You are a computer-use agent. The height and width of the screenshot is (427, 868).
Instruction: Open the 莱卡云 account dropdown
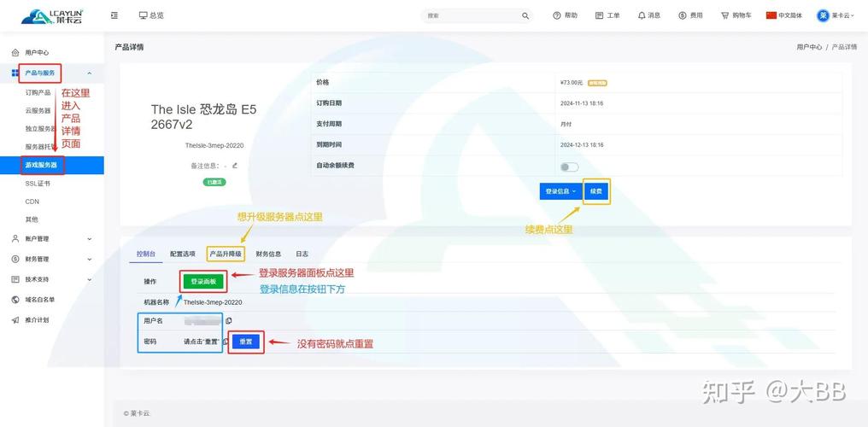(836, 15)
